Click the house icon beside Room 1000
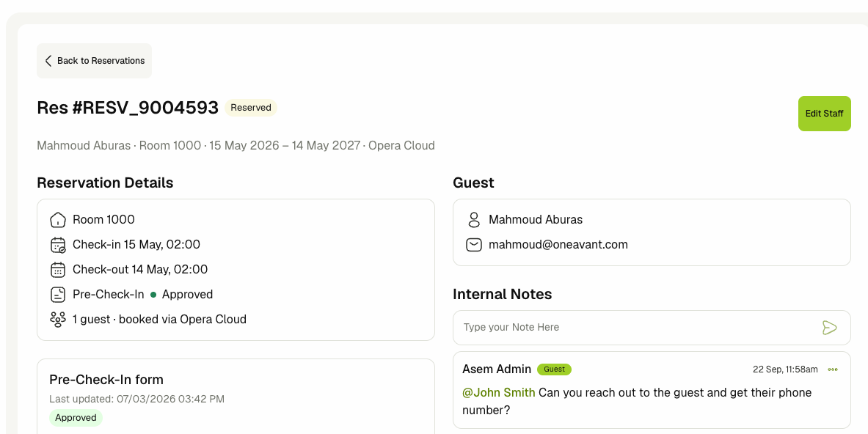The height and width of the screenshot is (434, 868). 57,219
